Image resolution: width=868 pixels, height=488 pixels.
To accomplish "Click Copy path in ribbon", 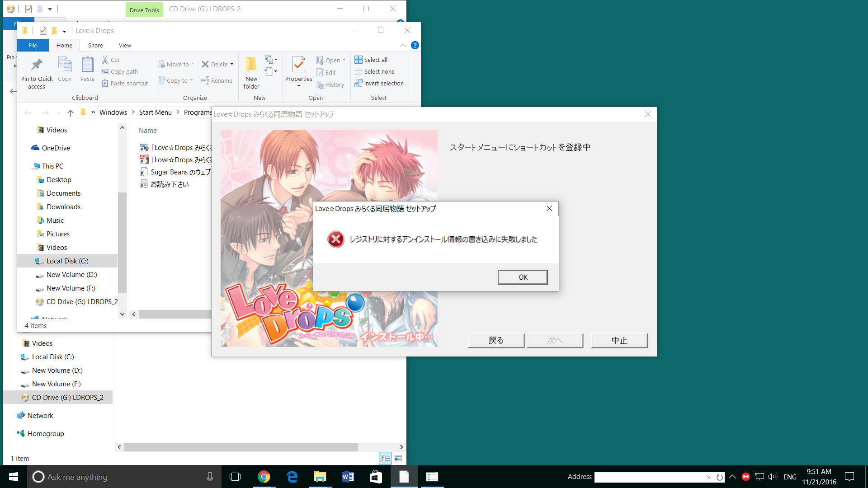I will [120, 71].
